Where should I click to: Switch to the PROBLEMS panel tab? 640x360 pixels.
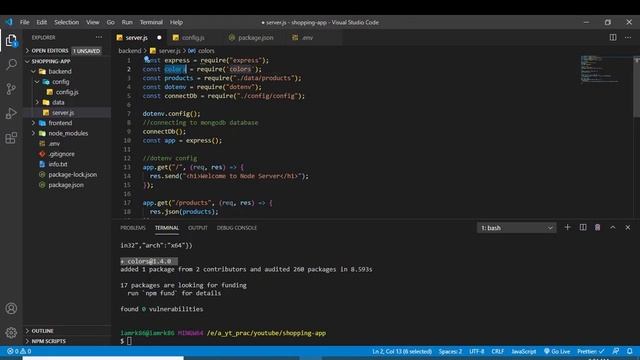[x=133, y=228]
